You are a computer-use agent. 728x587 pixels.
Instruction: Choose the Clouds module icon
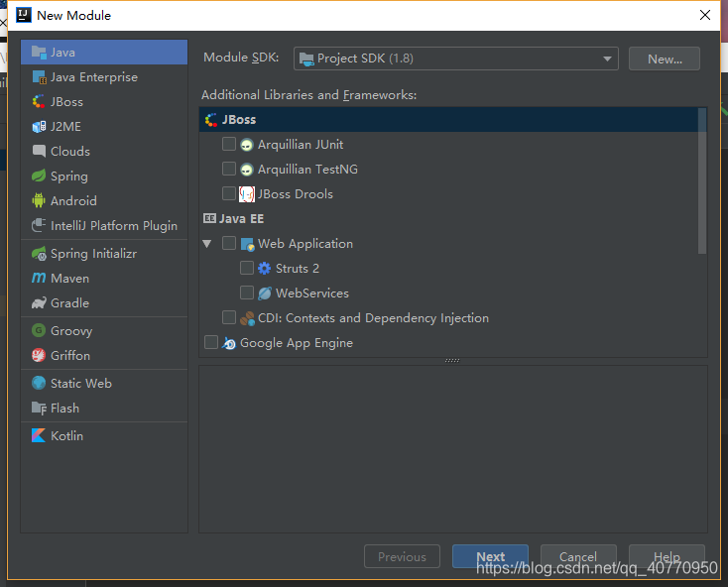[x=39, y=151]
